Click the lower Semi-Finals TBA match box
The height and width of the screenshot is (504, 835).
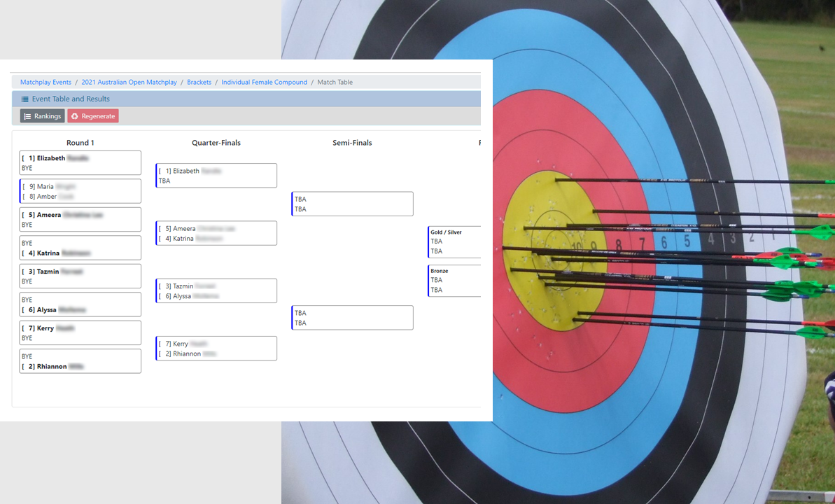point(352,318)
